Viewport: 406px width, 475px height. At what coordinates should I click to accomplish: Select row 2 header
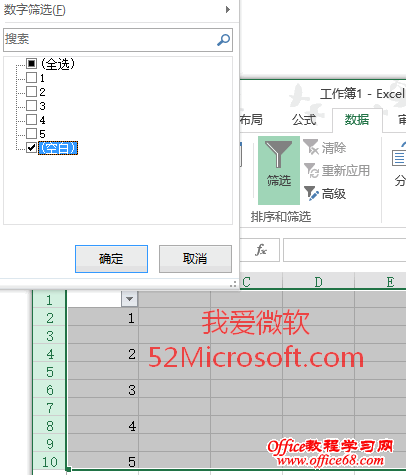point(49,317)
